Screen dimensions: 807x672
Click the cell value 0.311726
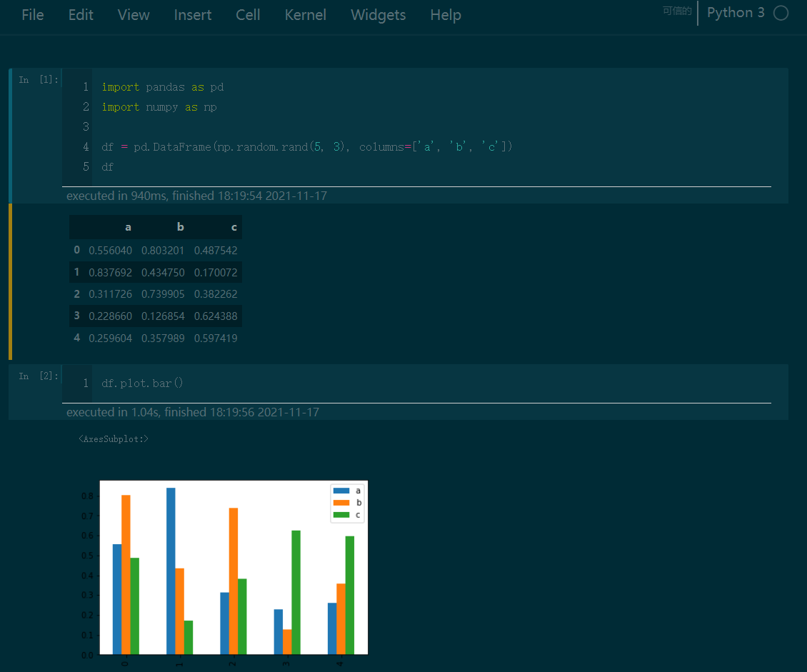[110, 294]
